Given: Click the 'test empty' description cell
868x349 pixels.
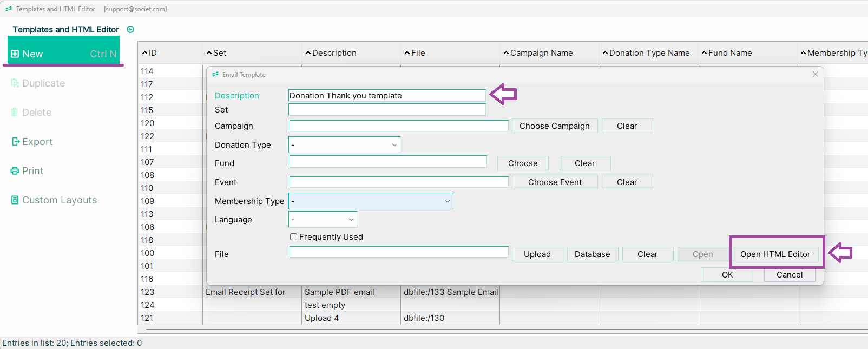Looking at the screenshot, I should [325, 305].
